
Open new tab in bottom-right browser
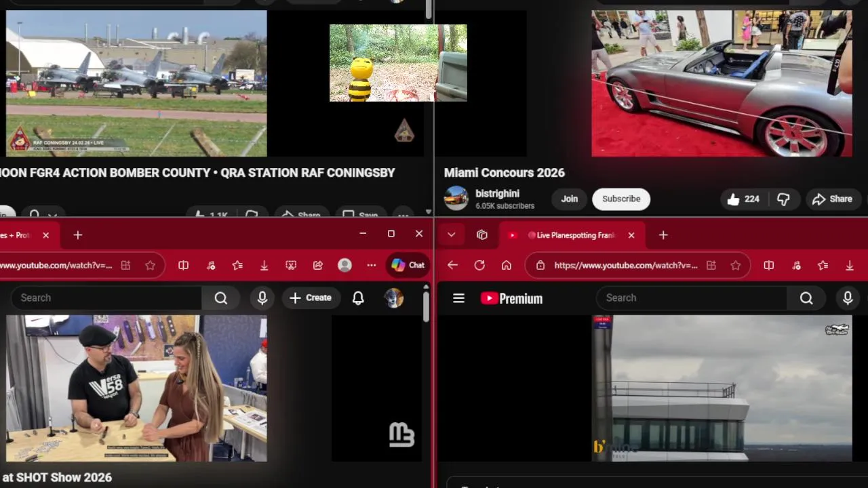point(663,235)
